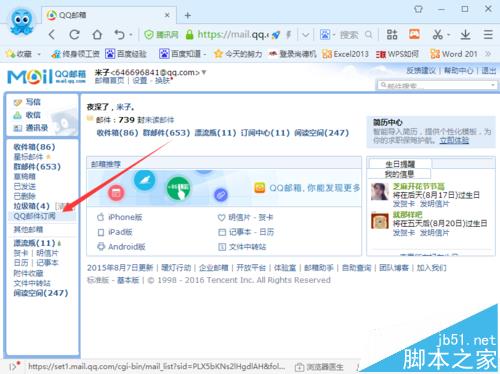
Task: Click 退出 logout link
Action: click(x=488, y=70)
